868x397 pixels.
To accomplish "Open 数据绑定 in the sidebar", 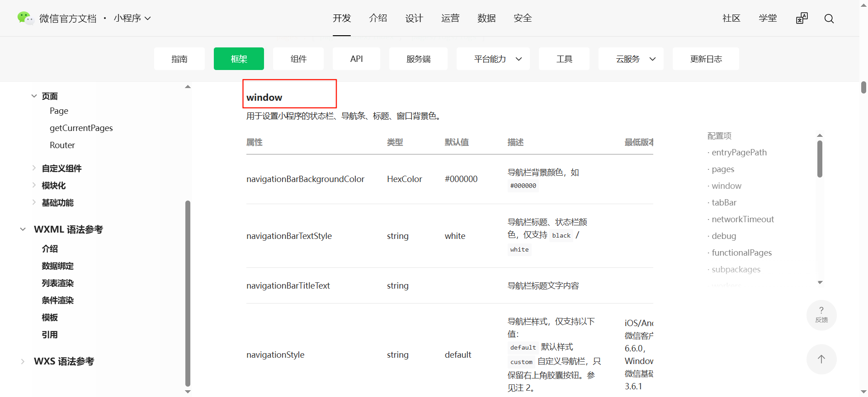I will [x=57, y=266].
